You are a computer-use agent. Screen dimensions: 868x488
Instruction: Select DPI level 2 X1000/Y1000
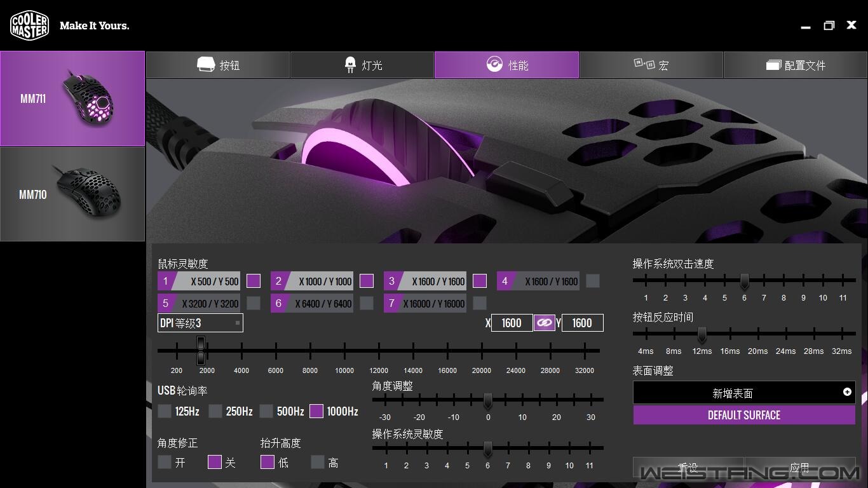pos(312,281)
